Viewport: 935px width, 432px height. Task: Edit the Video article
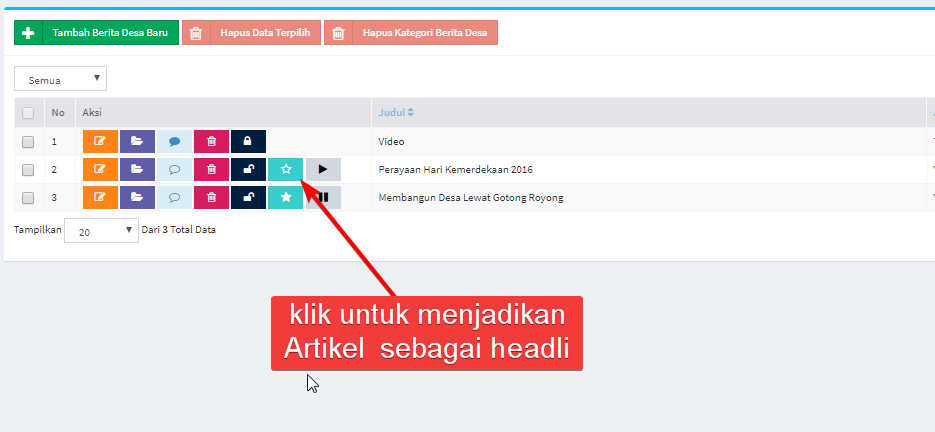point(100,141)
